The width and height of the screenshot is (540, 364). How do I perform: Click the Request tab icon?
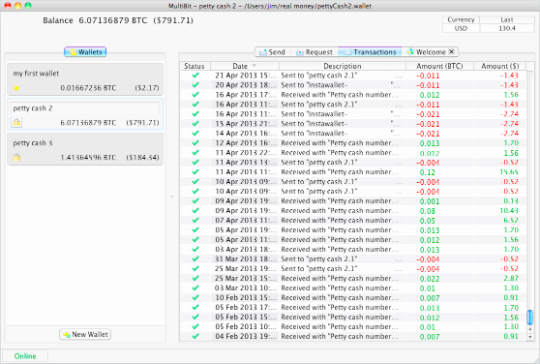pyautogui.click(x=300, y=52)
